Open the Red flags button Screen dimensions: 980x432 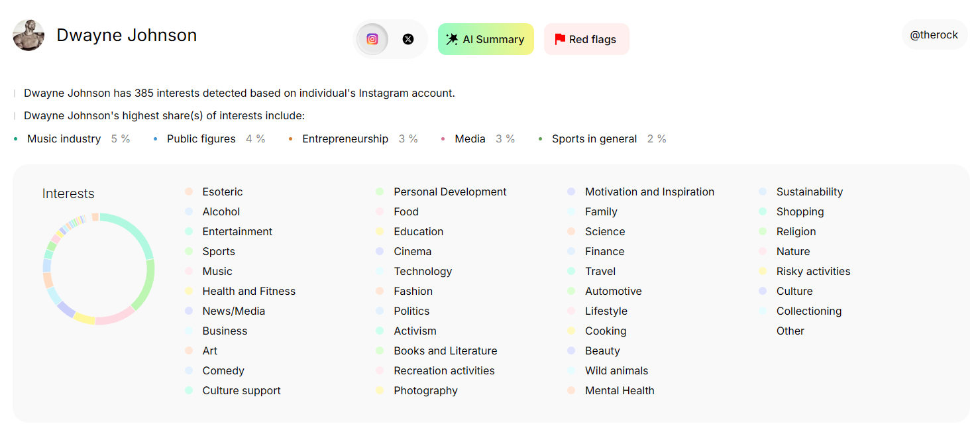click(586, 39)
